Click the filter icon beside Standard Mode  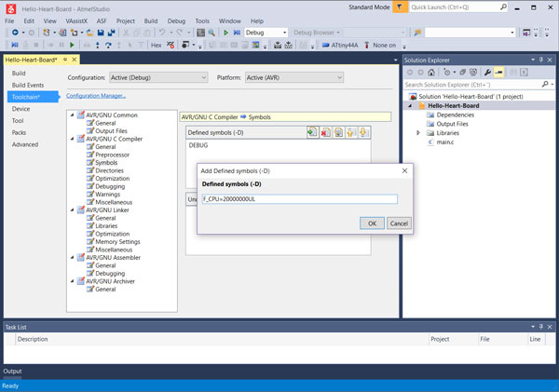tap(400, 7)
